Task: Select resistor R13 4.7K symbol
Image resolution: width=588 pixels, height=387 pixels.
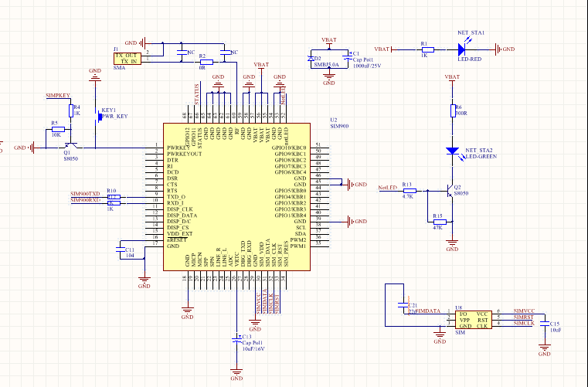Action: (410, 191)
